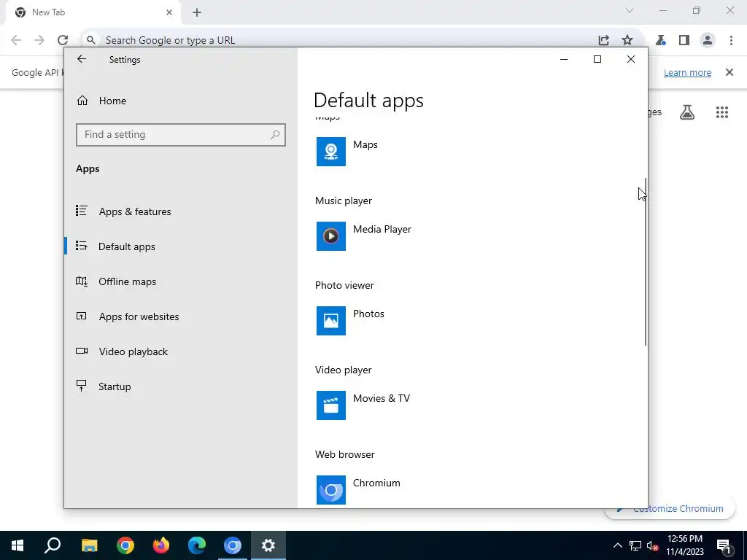The height and width of the screenshot is (560, 747).
Task: Close the New Tab tab
Action: (169, 12)
